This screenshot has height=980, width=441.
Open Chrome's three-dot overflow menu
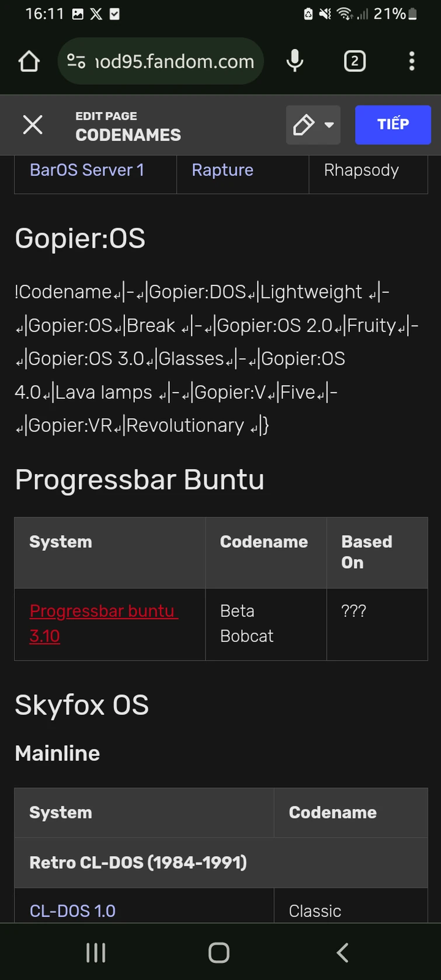(x=412, y=61)
